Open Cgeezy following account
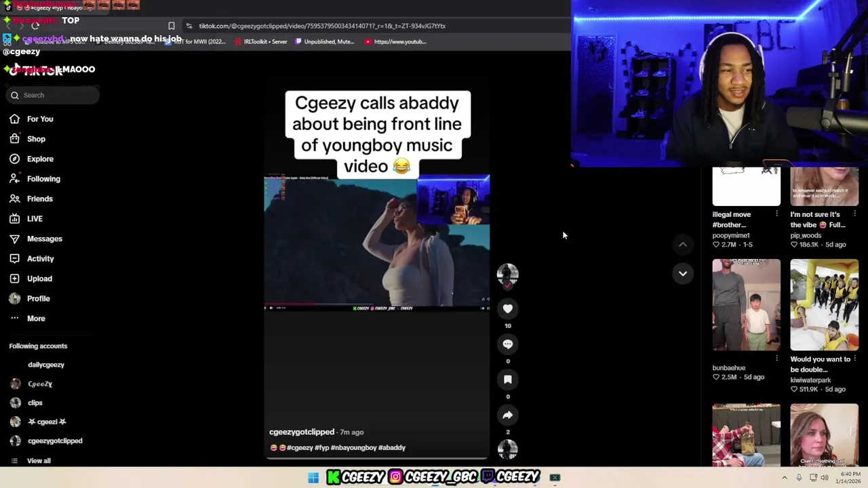Viewport: 868px width, 488px height. click(40, 384)
